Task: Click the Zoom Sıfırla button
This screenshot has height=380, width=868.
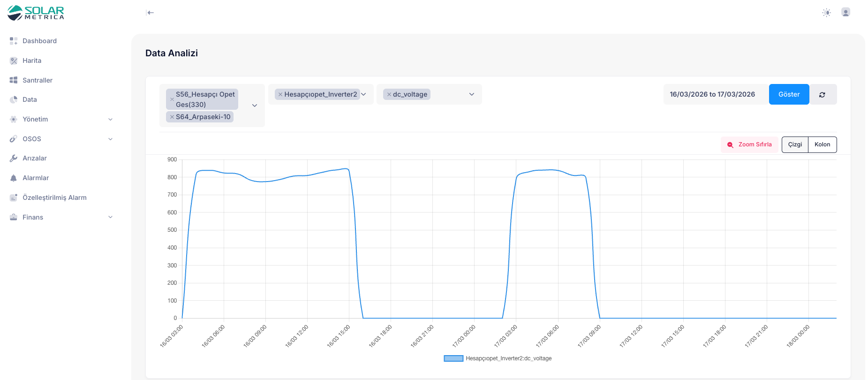Action: [749, 144]
